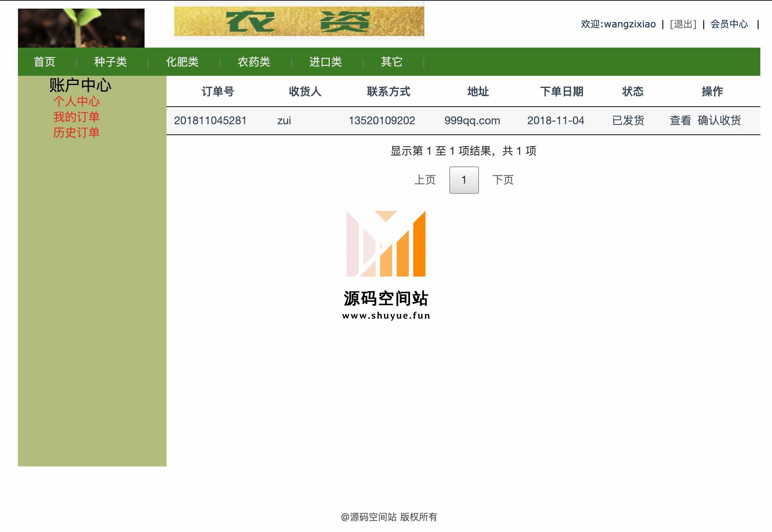Open 我的订单 in sidebar
The width and height of the screenshot is (772, 532).
click(x=77, y=117)
